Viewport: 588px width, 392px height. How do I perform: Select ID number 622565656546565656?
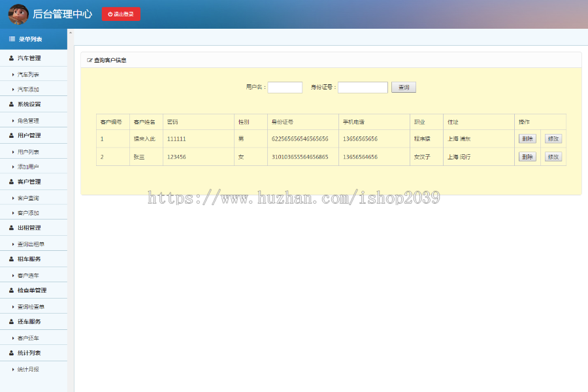pos(300,139)
